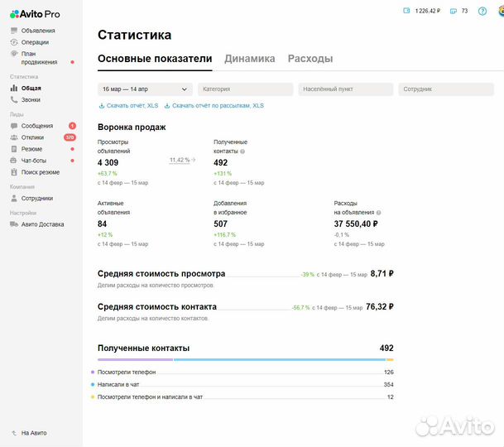Click the На Авито return arrow icon
Image resolution: width=504 pixels, height=447 pixels.
coord(14,433)
